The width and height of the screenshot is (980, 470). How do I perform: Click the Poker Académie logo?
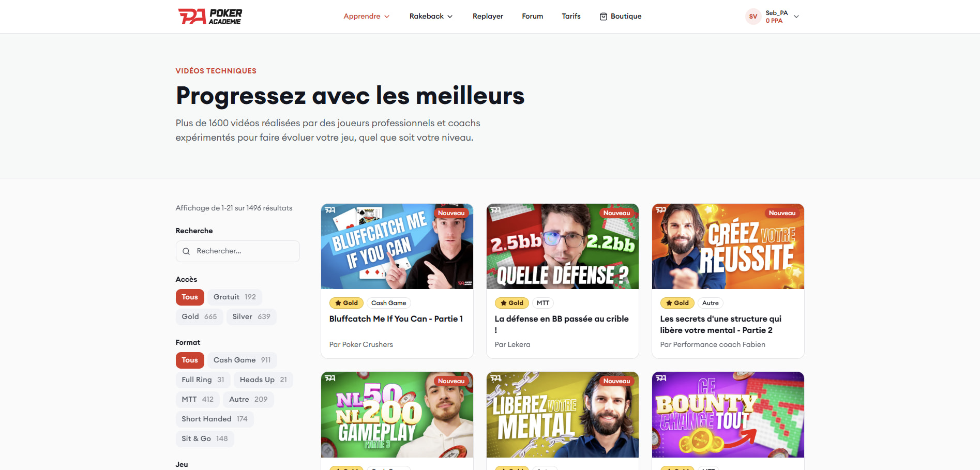pyautogui.click(x=210, y=17)
